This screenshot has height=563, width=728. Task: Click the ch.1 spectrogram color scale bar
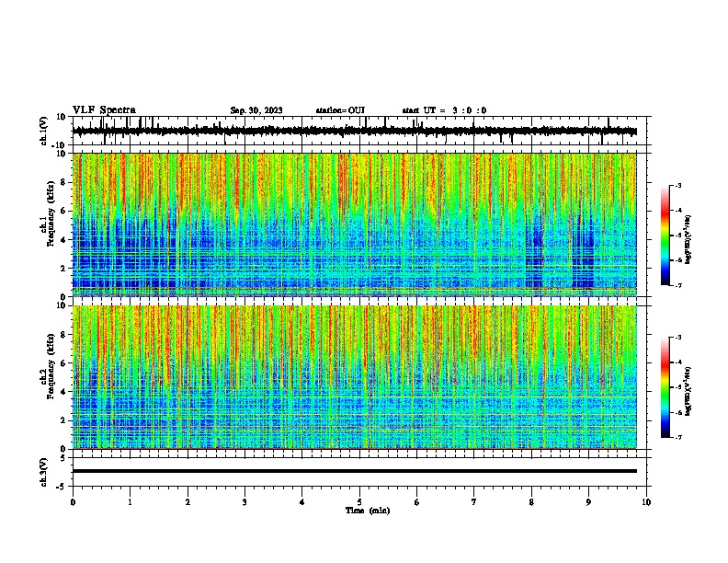[x=665, y=236]
